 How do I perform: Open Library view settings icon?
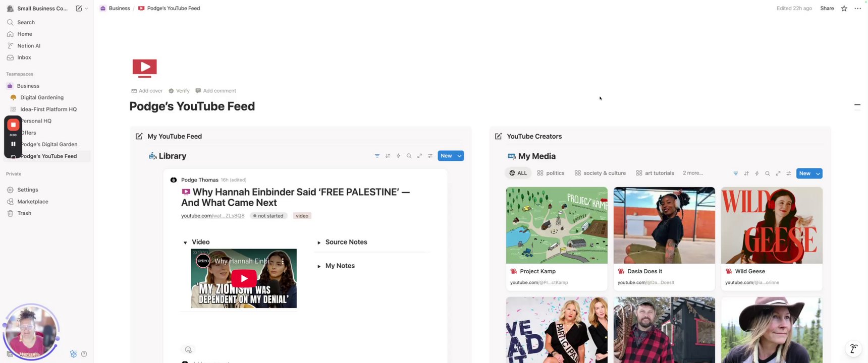430,156
